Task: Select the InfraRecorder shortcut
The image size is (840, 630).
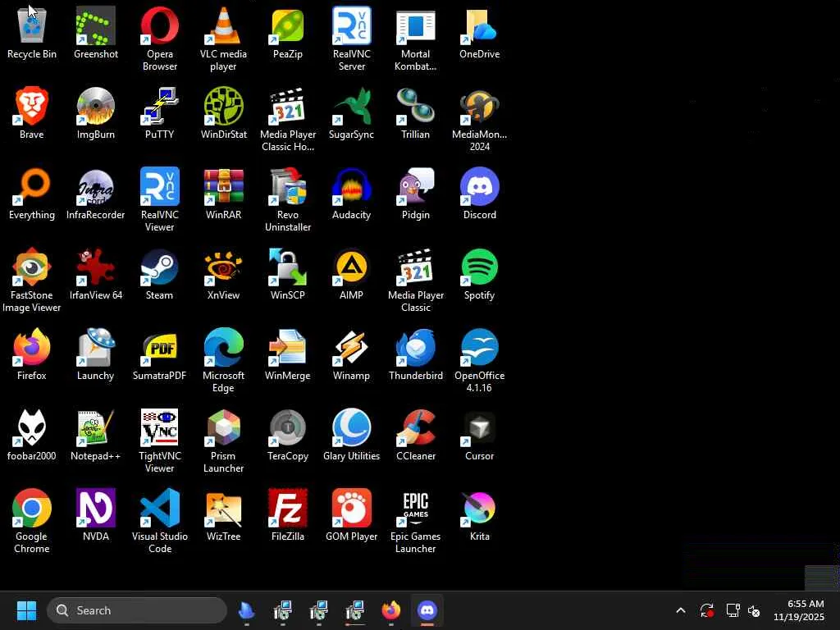Action: click(x=96, y=186)
